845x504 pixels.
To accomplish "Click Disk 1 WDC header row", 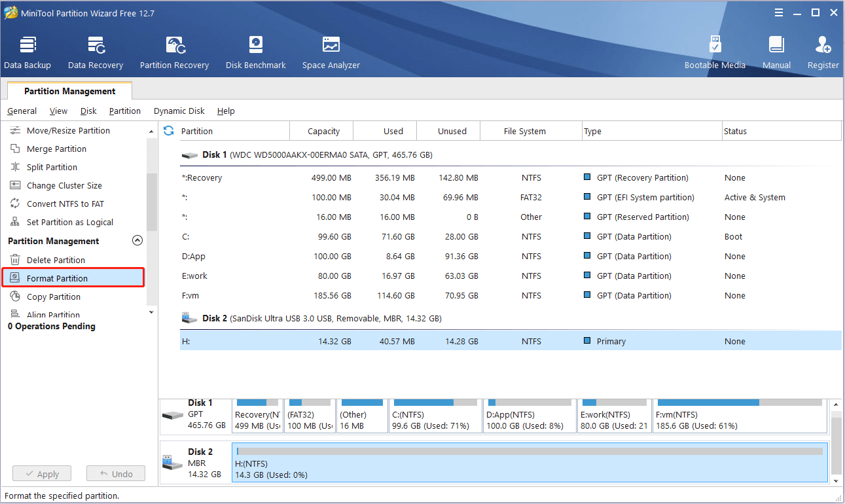I will 511,155.
